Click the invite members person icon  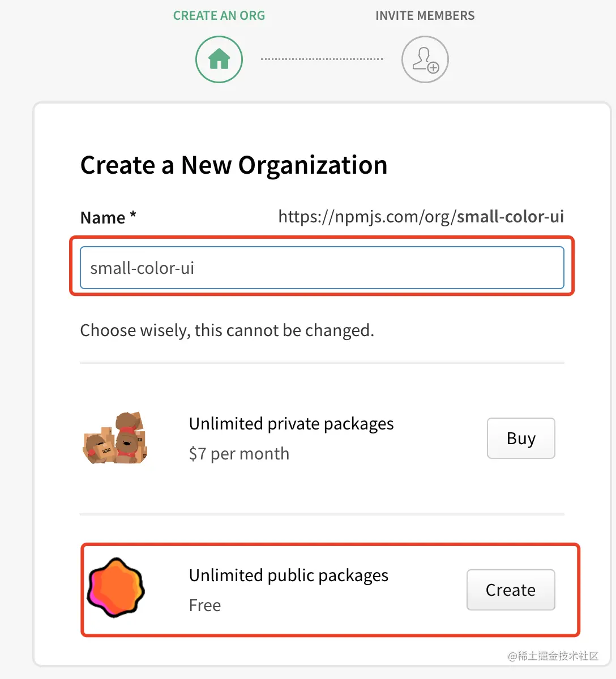pos(425,59)
